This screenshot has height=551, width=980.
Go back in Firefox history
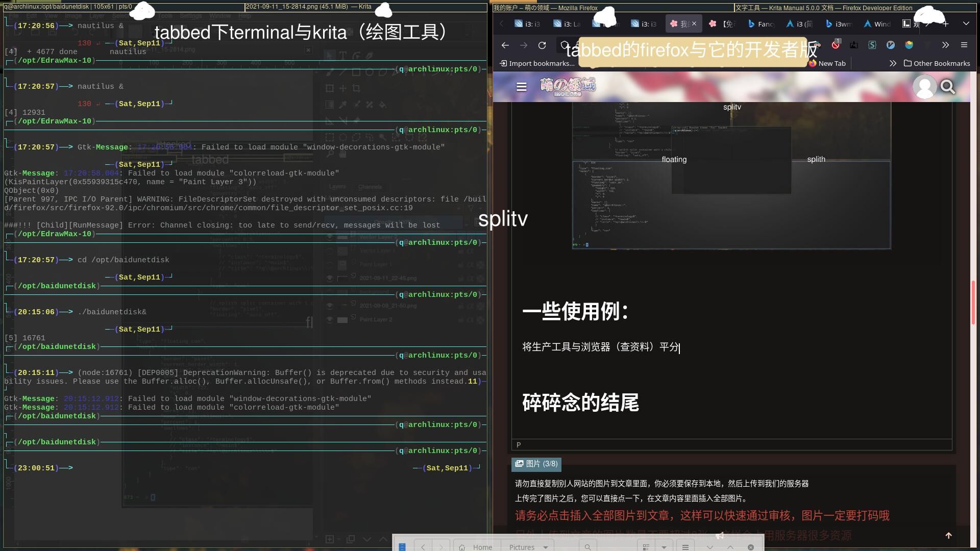[x=505, y=45]
